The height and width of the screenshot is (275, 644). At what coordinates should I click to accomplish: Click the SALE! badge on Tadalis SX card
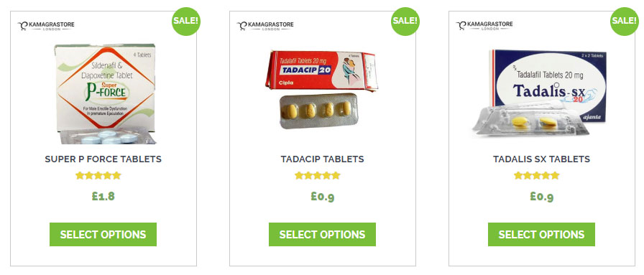click(625, 22)
